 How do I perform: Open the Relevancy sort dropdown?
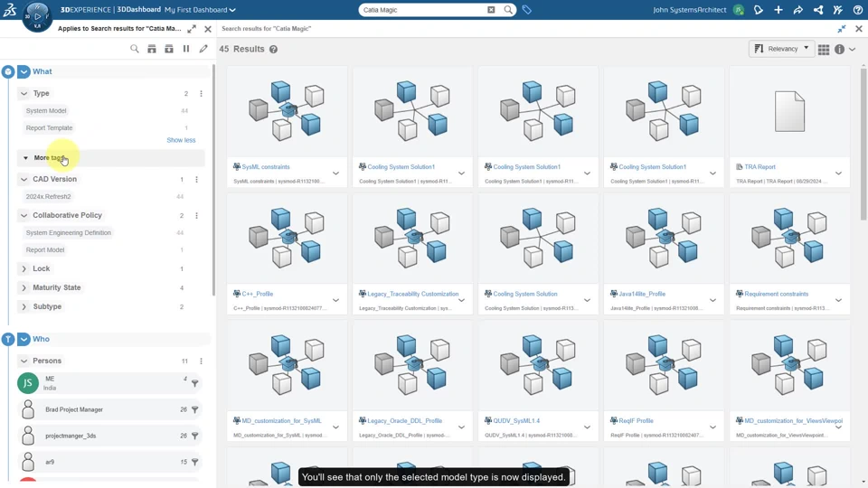[x=781, y=49]
